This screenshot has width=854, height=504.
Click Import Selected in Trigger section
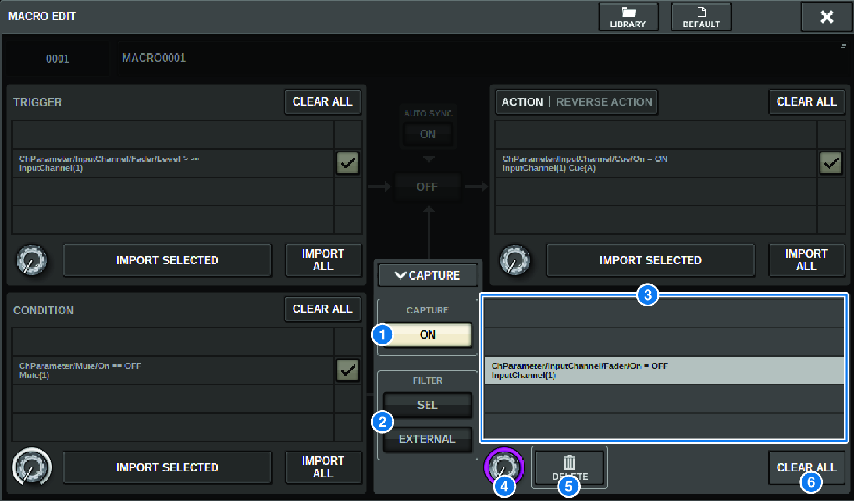point(167,260)
